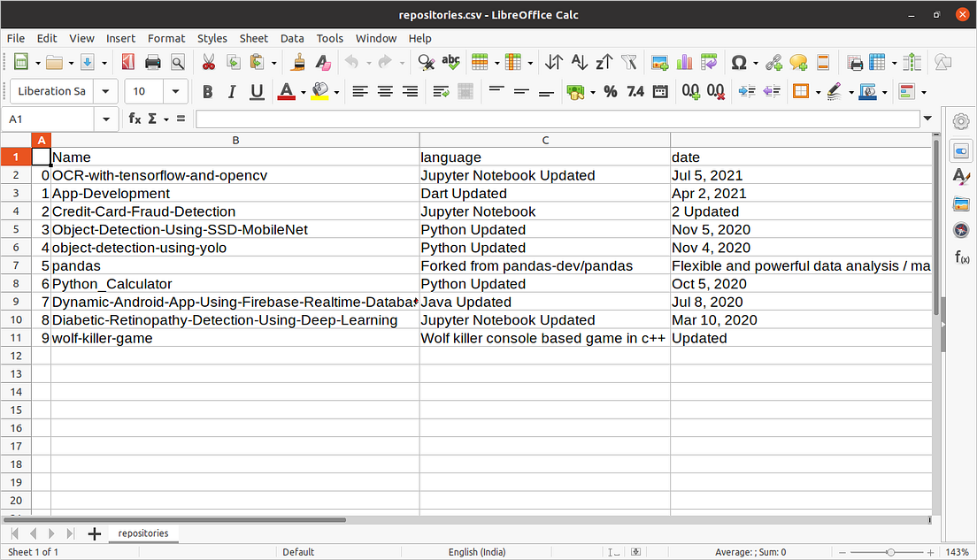Save the document with the Save icon
The image size is (977, 560).
pyautogui.click(x=88, y=62)
